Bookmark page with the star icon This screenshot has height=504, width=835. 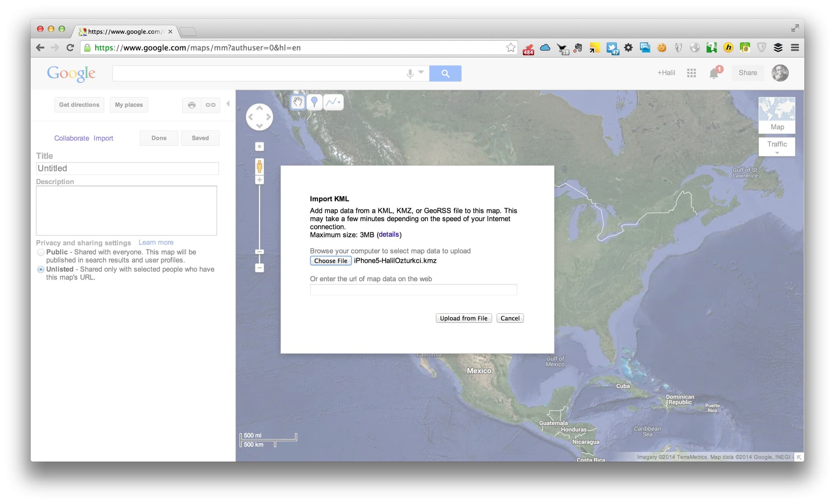point(511,48)
